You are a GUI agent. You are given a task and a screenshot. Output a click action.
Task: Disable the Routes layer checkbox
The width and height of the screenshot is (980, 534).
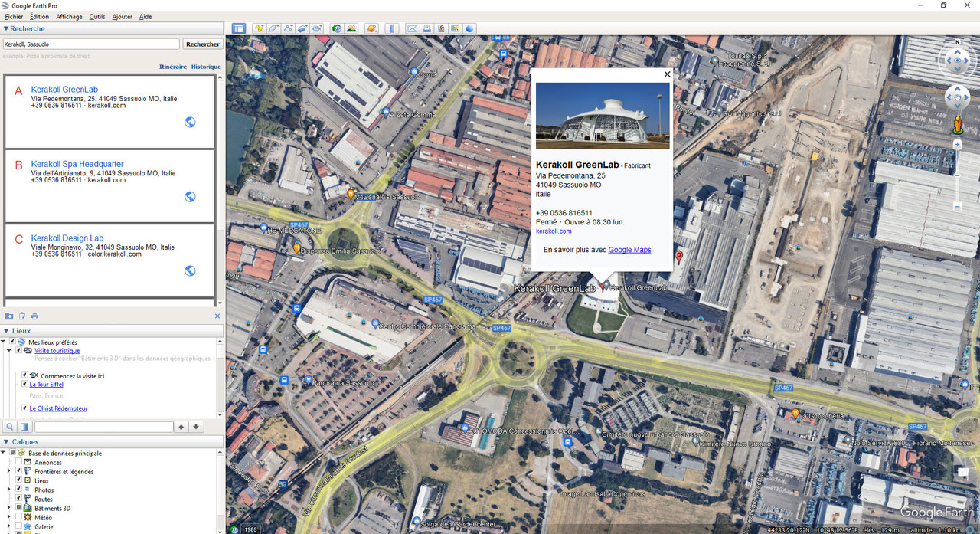tap(18, 499)
